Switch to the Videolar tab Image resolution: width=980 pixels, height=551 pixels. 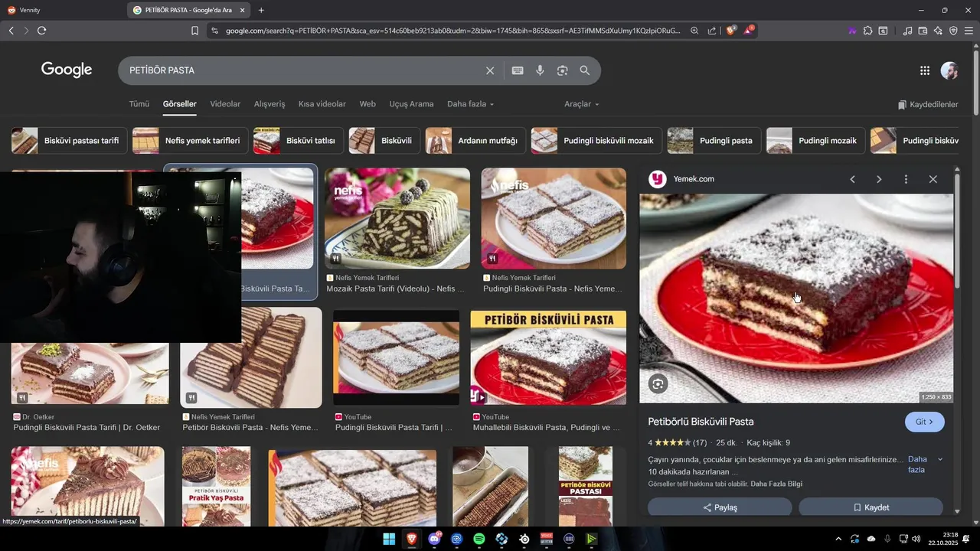[x=225, y=104]
